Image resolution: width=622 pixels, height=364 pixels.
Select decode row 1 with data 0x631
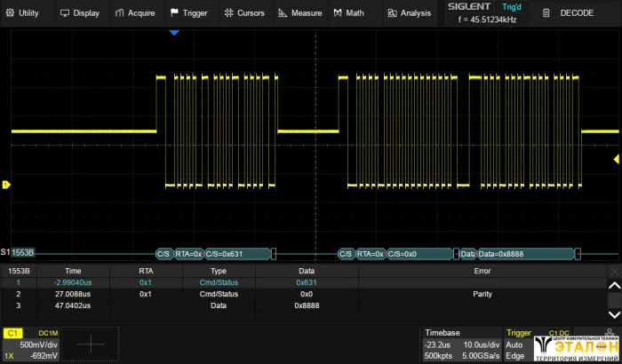[x=306, y=282]
